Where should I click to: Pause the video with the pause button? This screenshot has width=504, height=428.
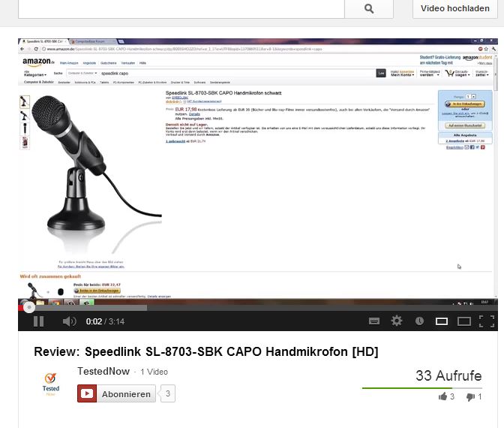(x=38, y=321)
